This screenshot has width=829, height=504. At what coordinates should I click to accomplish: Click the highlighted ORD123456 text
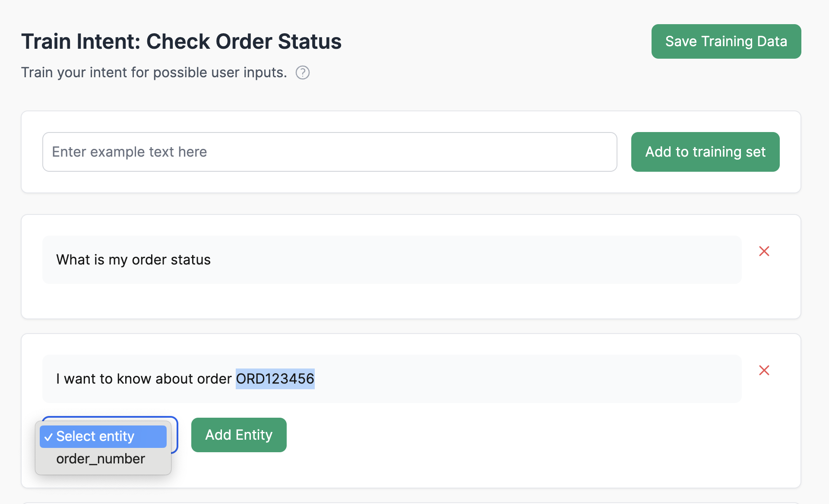[x=275, y=379]
